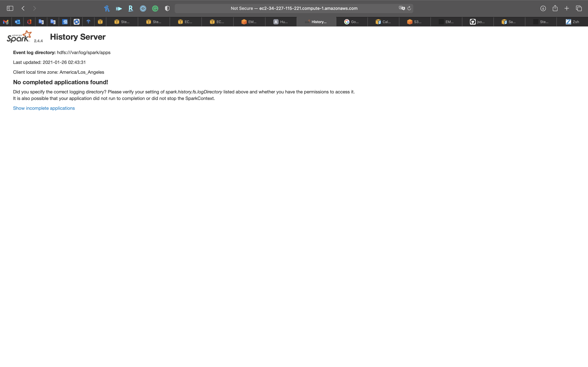Open the pinned American Express tab
588x367 pixels.
pos(65,22)
